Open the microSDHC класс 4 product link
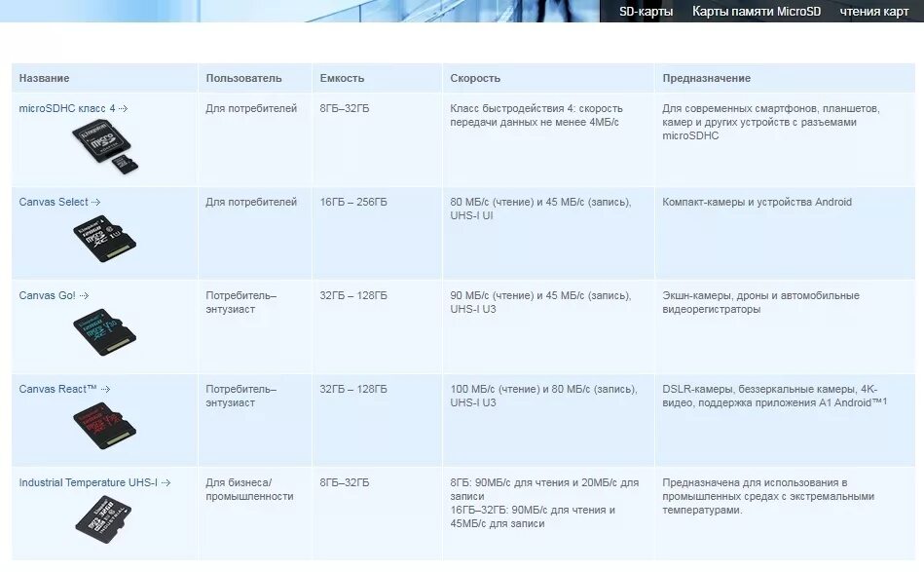This screenshot has width=924, height=572. pos(67,108)
